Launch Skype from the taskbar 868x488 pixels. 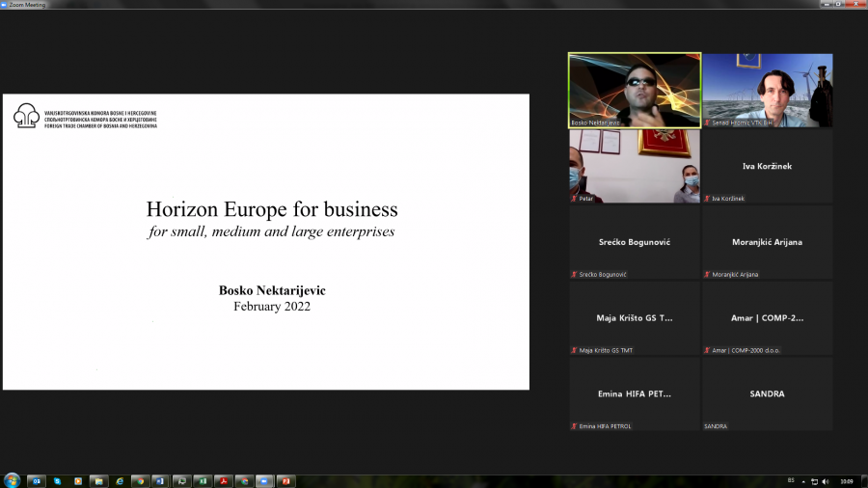[57, 481]
